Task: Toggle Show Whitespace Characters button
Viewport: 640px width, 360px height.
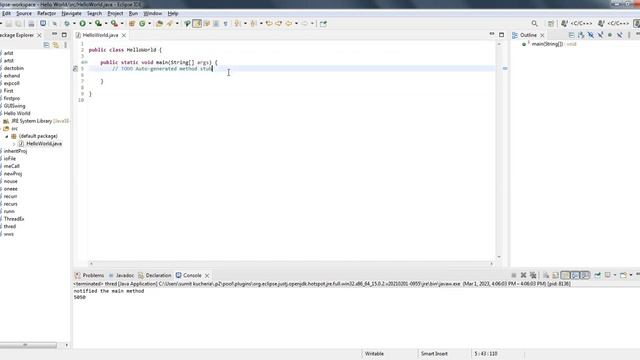Action: pyautogui.click(x=226, y=24)
